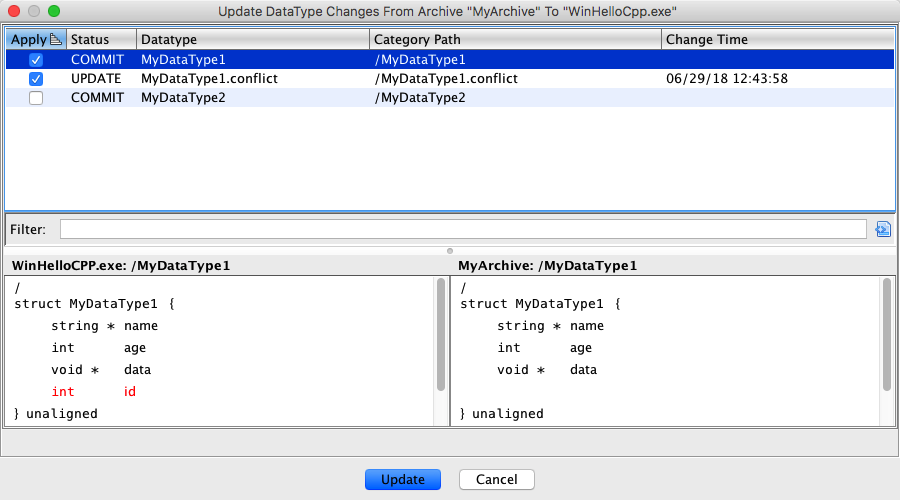The image size is (900, 500).
Task: Sort table by Datatype column header
Action: click(252, 39)
